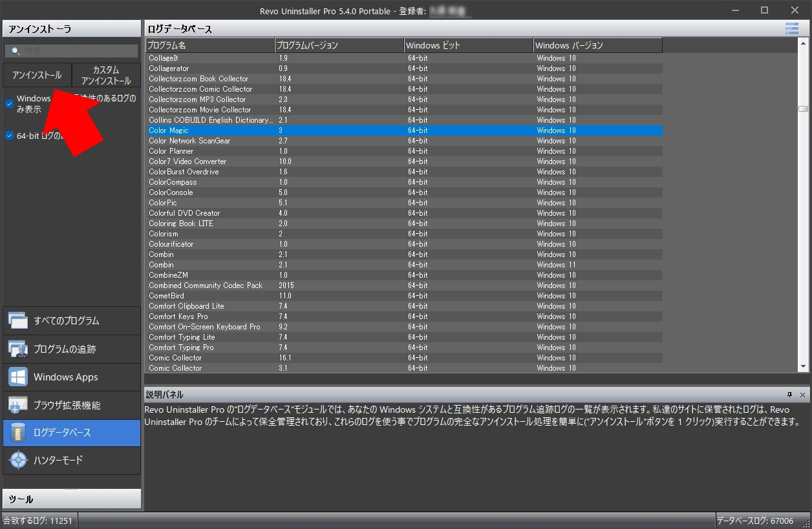Sort by Windows バージョン column header
This screenshot has width=812, height=529.
(x=598, y=45)
